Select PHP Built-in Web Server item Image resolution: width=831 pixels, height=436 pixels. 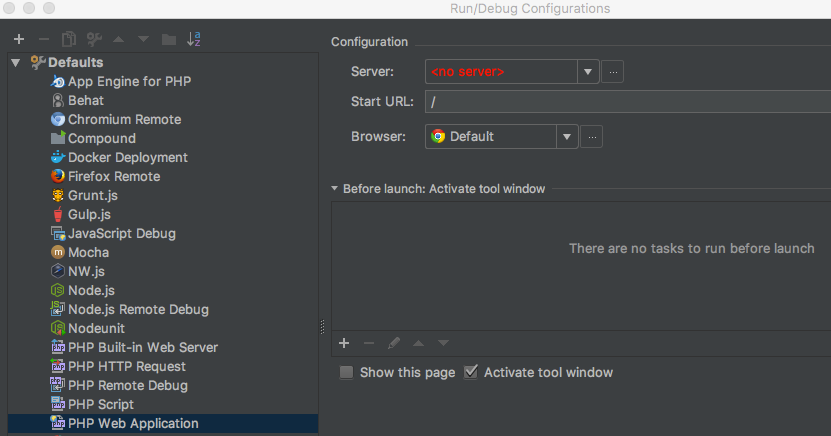tap(142, 347)
